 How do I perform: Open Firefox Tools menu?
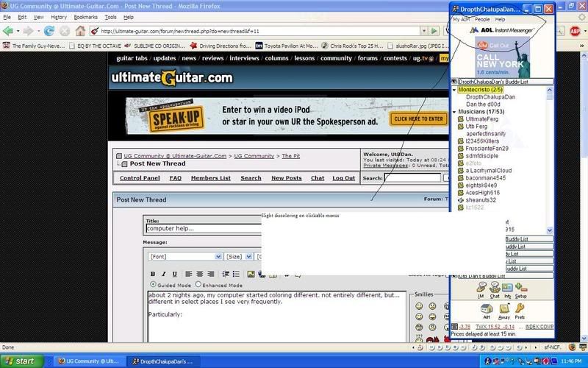(110, 17)
